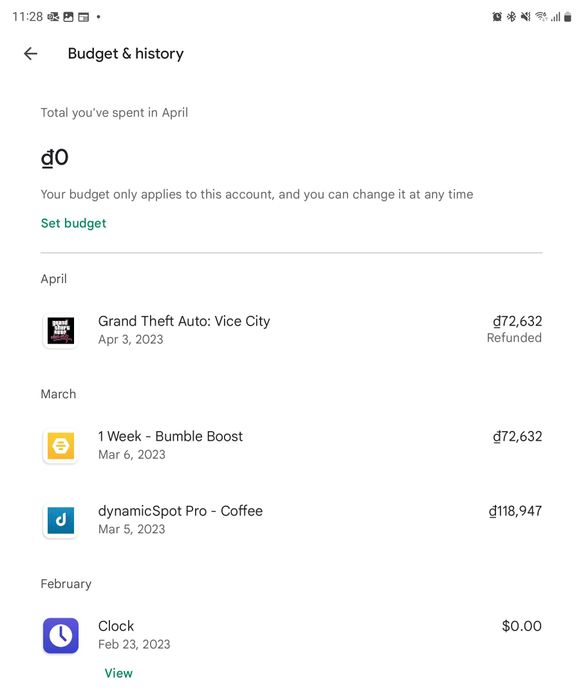Go back using the arrow icon
Viewport: 583px width, 700px height.
point(30,54)
